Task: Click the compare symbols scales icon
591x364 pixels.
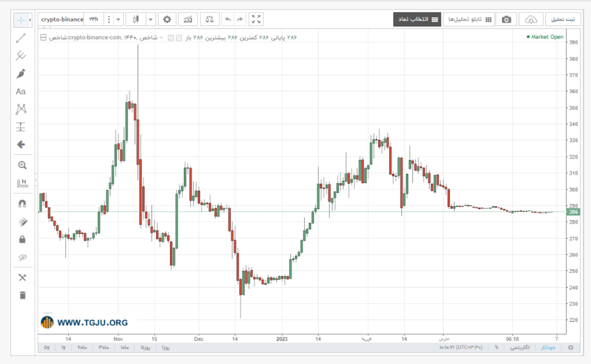Action: (210, 19)
